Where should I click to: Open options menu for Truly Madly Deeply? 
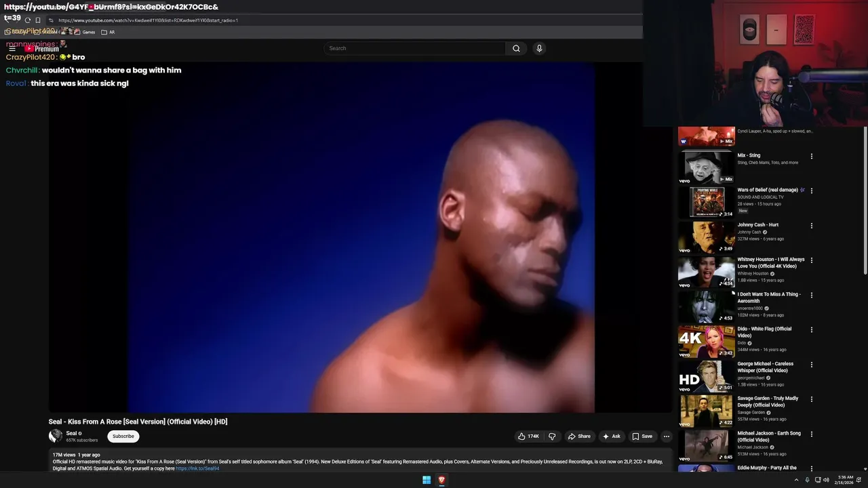(x=811, y=399)
